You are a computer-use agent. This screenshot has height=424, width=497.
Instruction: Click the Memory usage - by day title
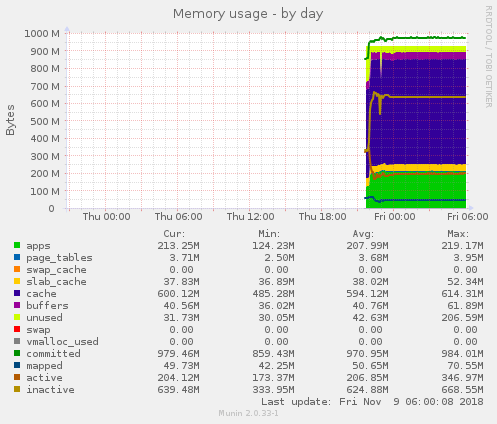coord(248,14)
